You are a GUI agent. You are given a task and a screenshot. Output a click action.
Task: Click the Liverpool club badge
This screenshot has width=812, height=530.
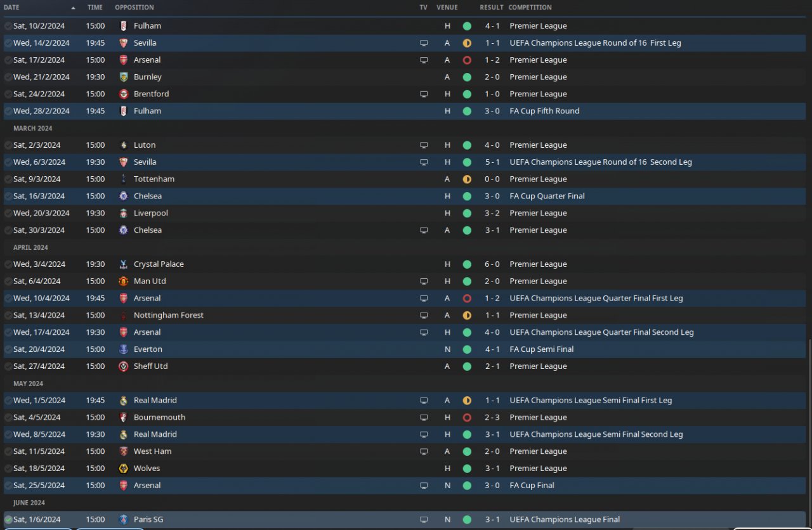123,213
